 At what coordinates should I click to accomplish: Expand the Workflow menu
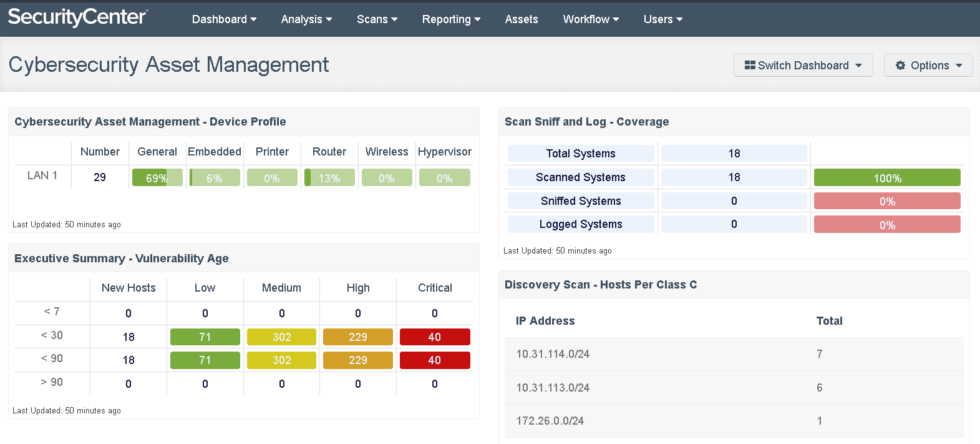(x=591, y=19)
